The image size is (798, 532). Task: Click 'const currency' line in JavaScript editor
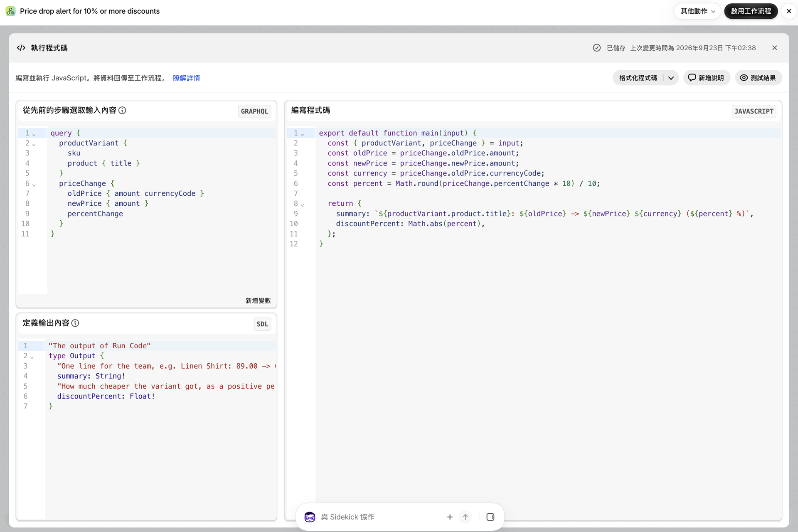tap(436, 173)
